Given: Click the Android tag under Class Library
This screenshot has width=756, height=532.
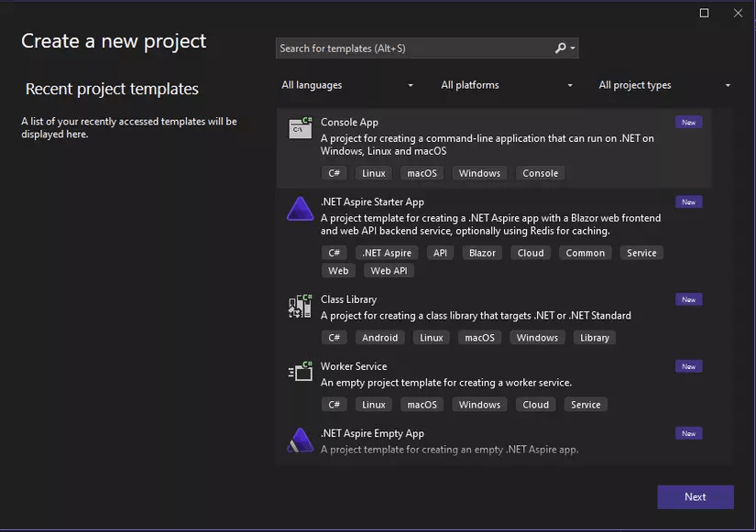Looking at the screenshot, I should point(379,338).
